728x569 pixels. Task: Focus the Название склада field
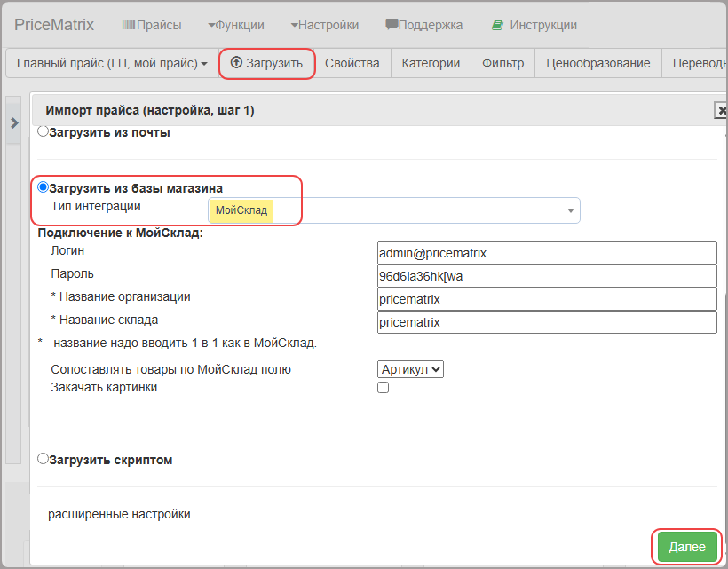click(547, 322)
